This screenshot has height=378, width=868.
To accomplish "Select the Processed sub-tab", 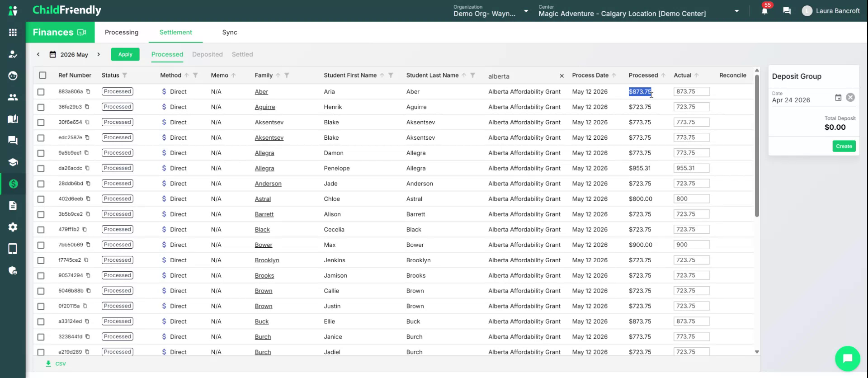I will tap(167, 54).
